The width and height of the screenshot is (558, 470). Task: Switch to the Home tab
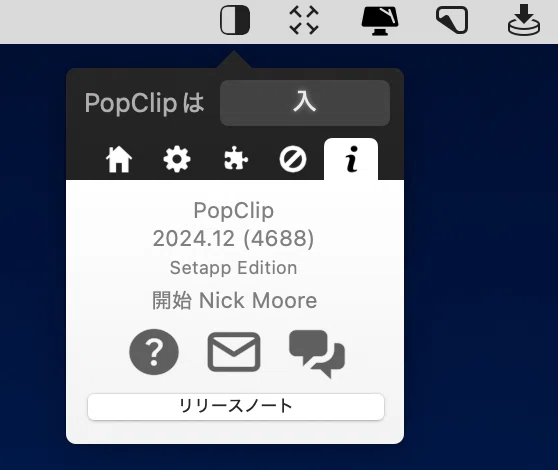click(x=119, y=159)
